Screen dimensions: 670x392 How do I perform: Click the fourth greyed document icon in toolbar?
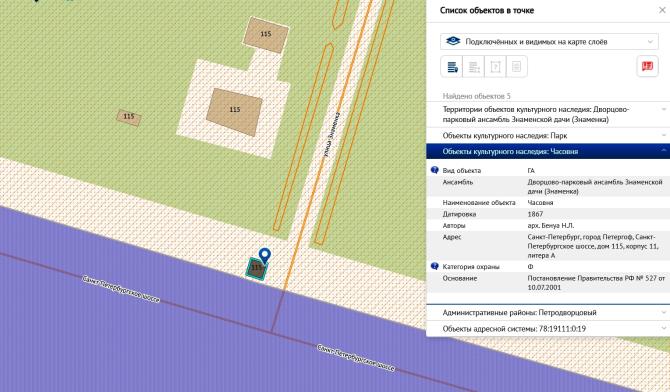(x=517, y=67)
